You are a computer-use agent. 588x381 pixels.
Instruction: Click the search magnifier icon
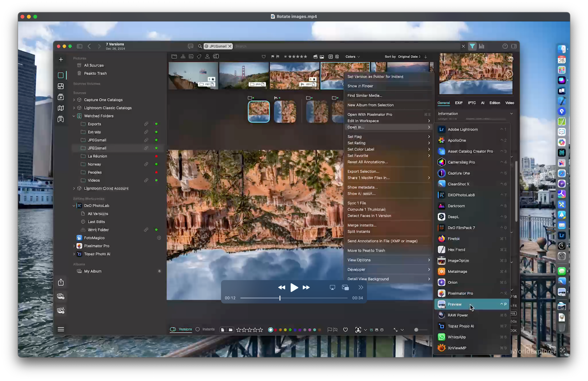tap(200, 46)
